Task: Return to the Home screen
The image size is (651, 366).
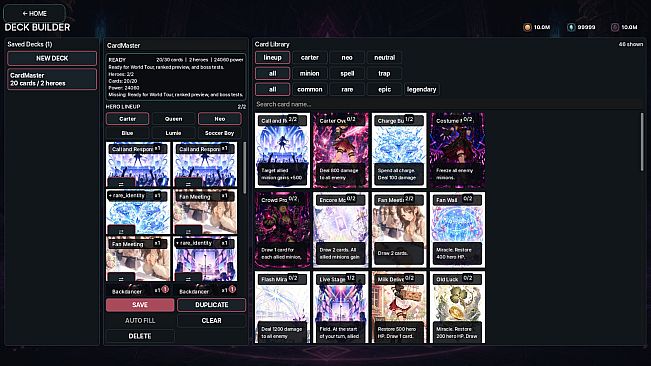Action: [x=34, y=13]
